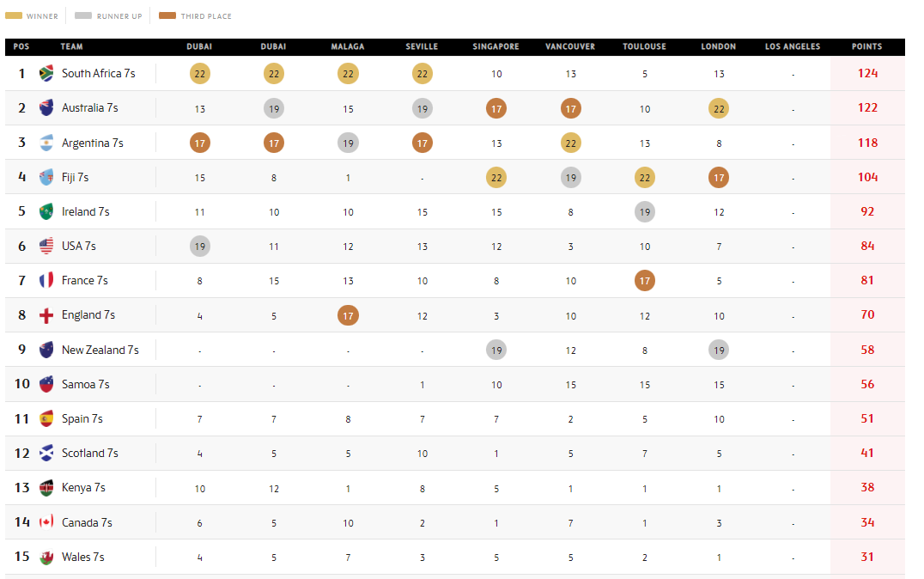Click the Australia team flag icon
The height and width of the screenshot is (579, 924).
pos(47,108)
